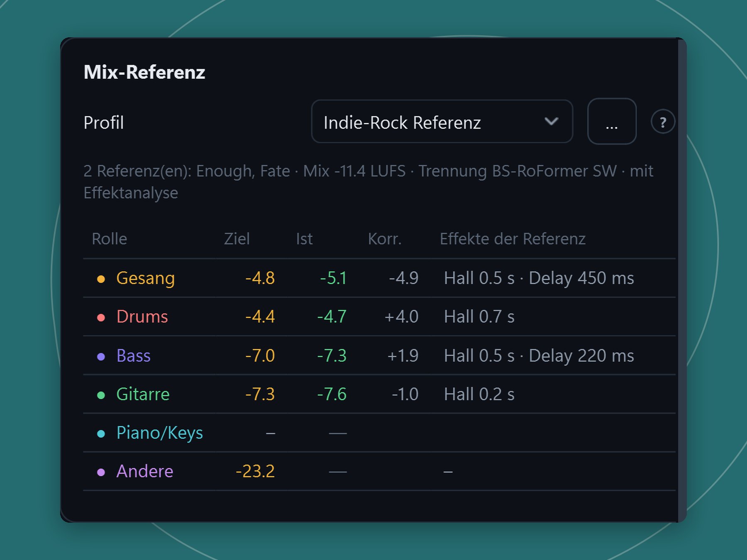Click Gesang correction value -4.9
Image resolution: width=747 pixels, height=560 pixels.
point(403,278)
